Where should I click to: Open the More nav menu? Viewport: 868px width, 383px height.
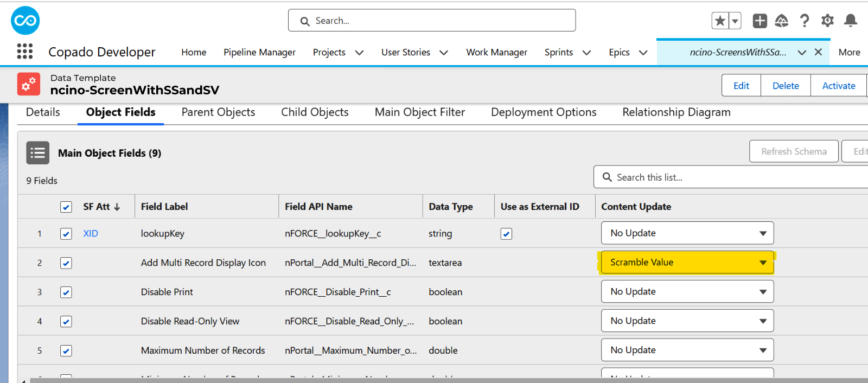coord(849,52)
